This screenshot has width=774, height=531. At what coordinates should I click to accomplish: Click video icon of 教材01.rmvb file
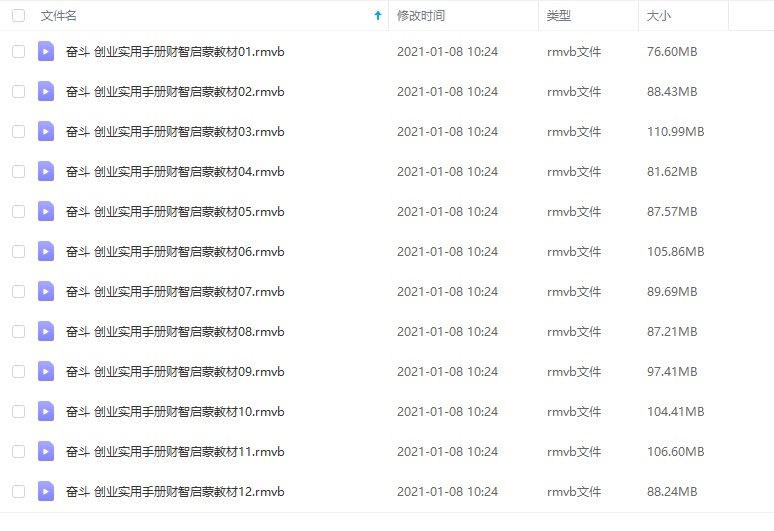pyautogui.click(x=46, y=51)
